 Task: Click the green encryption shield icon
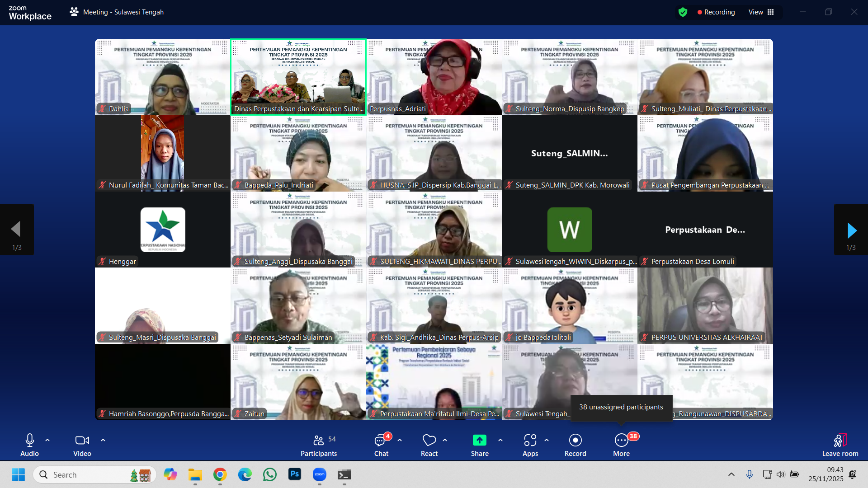683,12
